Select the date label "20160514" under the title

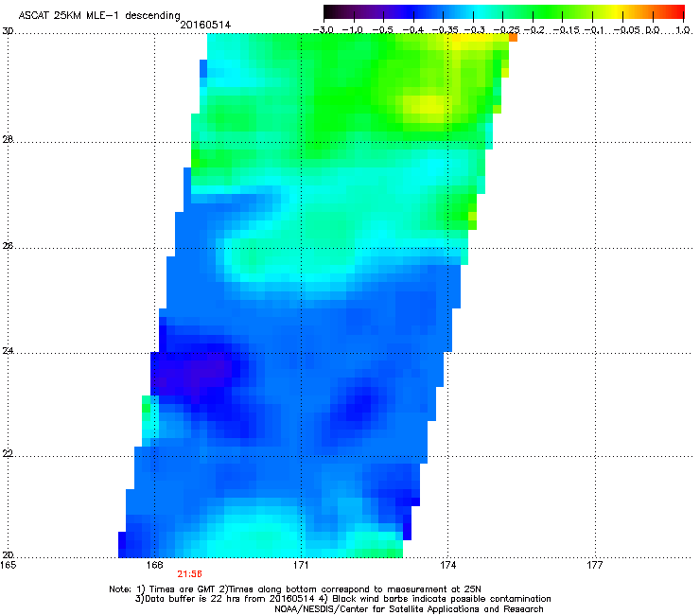pos(205,25)
